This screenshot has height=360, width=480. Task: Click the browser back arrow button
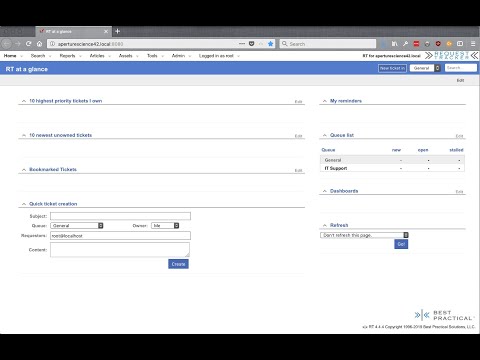click(x=6, y=44)
